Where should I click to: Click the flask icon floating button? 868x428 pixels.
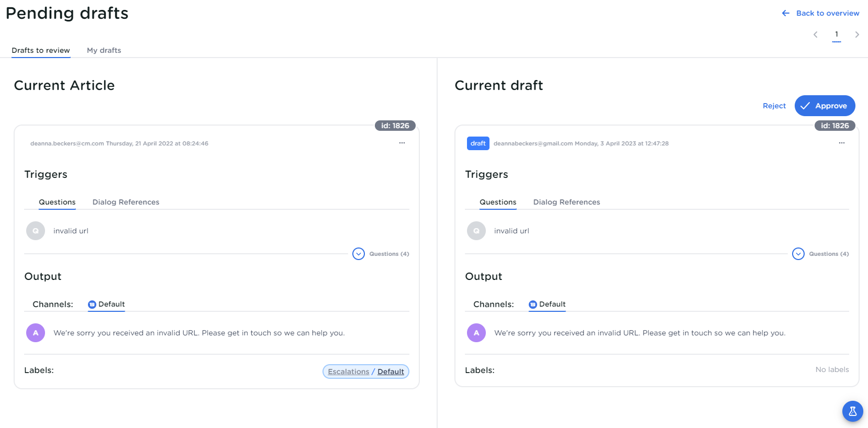[x=852, y=411]
